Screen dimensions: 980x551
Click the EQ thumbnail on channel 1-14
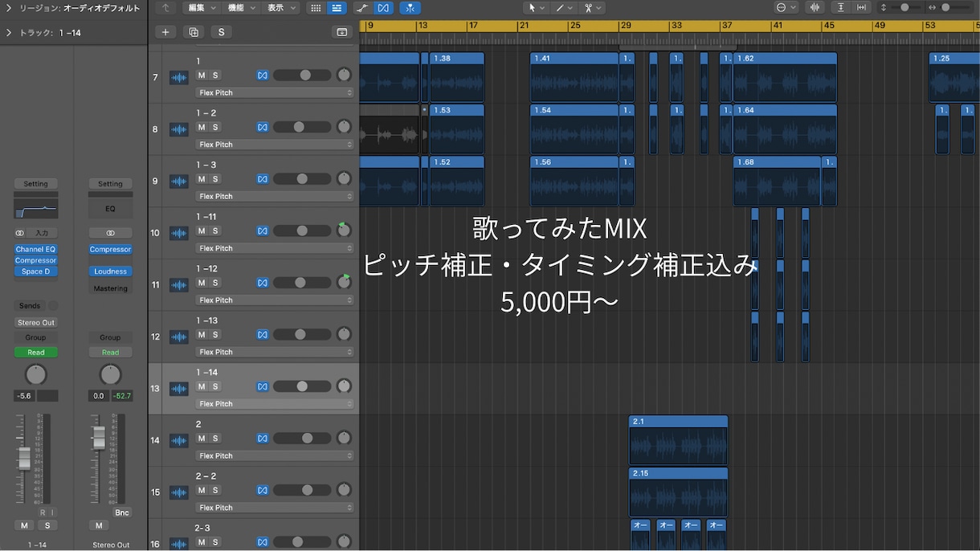pyautogui.click(x=35, y=208)
